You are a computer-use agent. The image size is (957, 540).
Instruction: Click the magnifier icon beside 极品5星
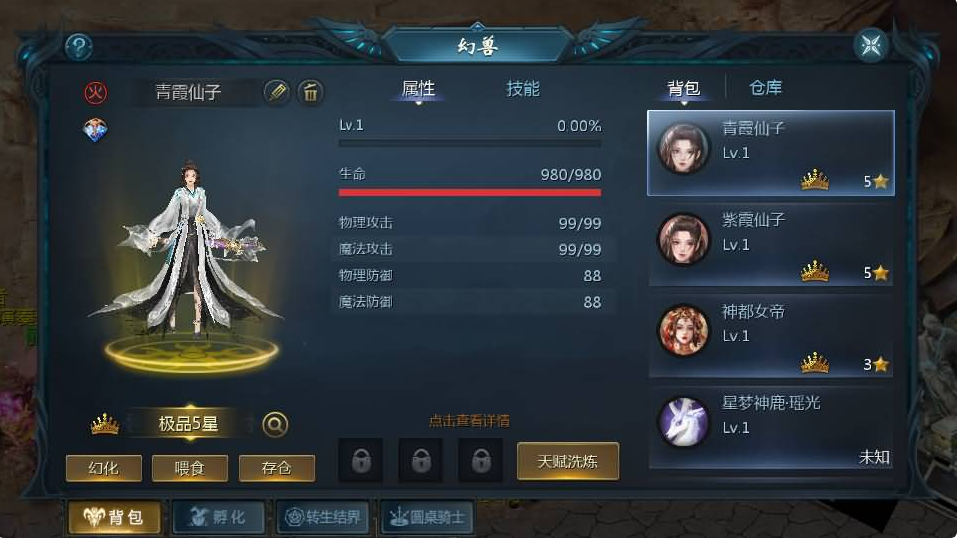[275, 424]
